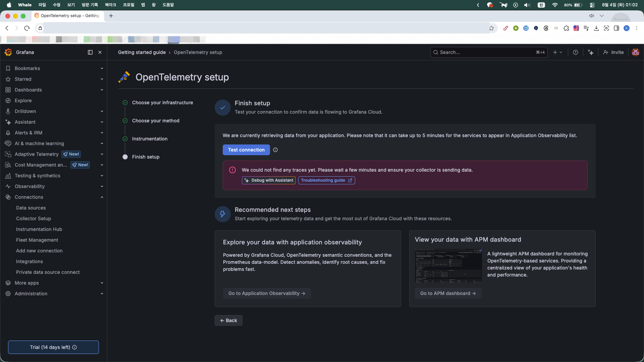Open Instrumentation Hub page
This screenshot has height=362, width=644.
pyautogui.click(x=39, y=229)
